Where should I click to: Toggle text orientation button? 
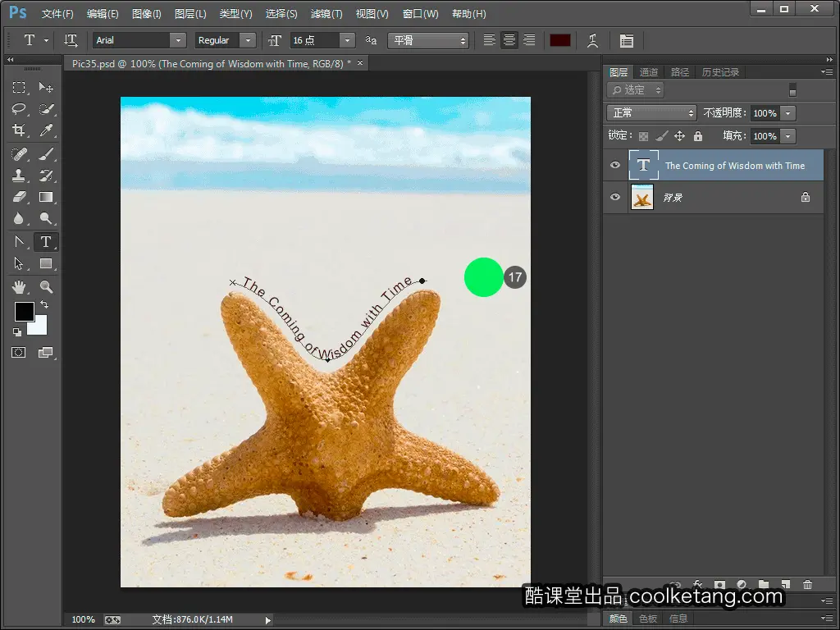tap(71, 40)
